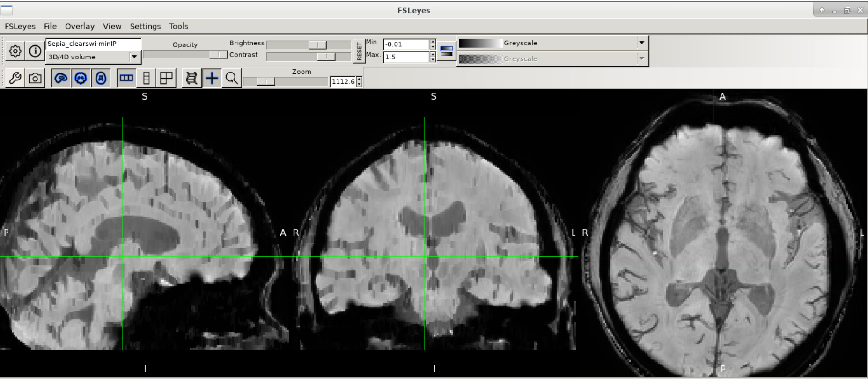Click the window menu icon in title bar
The width and height of the screenshot is (868, 379).
tap(7, 10)
